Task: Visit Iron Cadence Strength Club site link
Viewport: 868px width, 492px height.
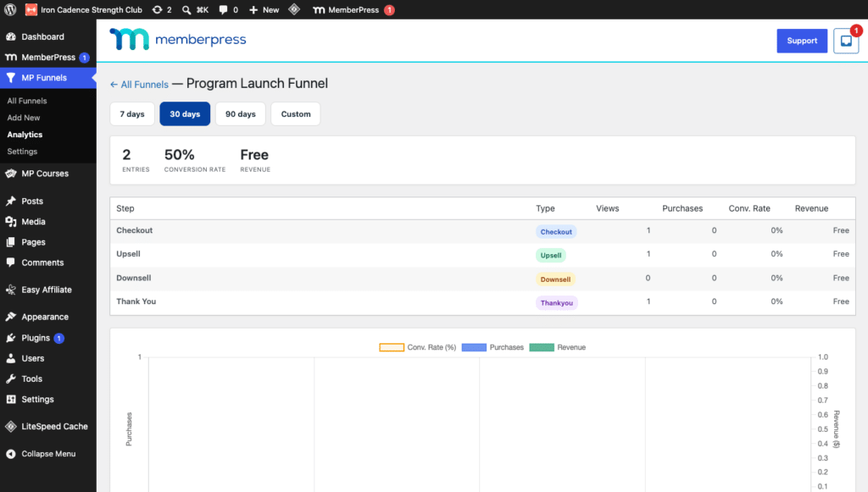Action: [x=84, y=9]
